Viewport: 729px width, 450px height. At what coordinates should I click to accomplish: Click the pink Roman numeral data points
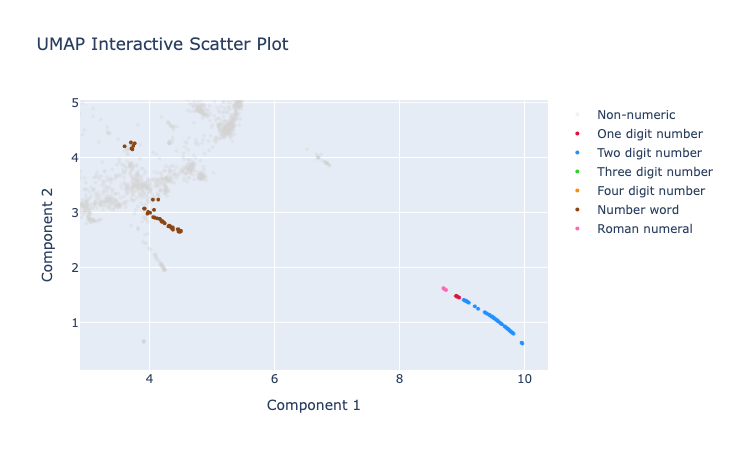(444, 289)
